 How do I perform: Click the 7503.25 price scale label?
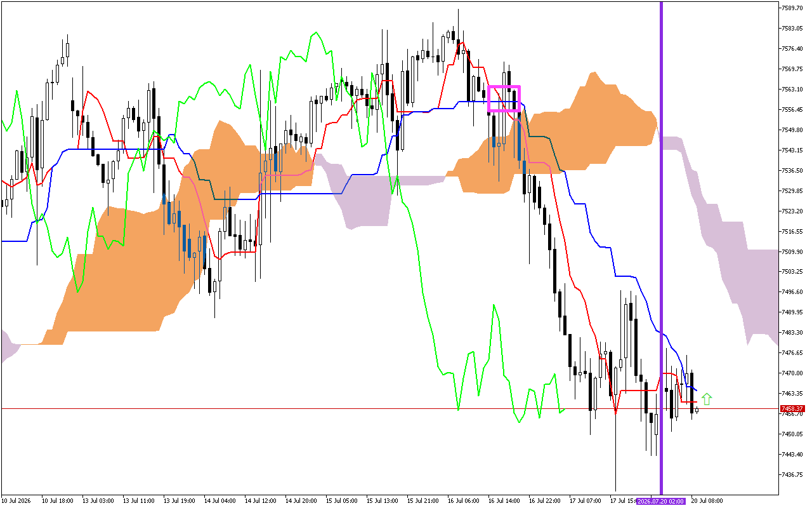[793, 272]
